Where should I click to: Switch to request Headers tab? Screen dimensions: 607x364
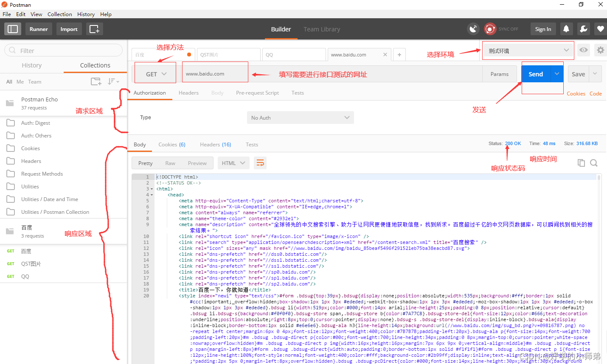click(x=188, y=93)
